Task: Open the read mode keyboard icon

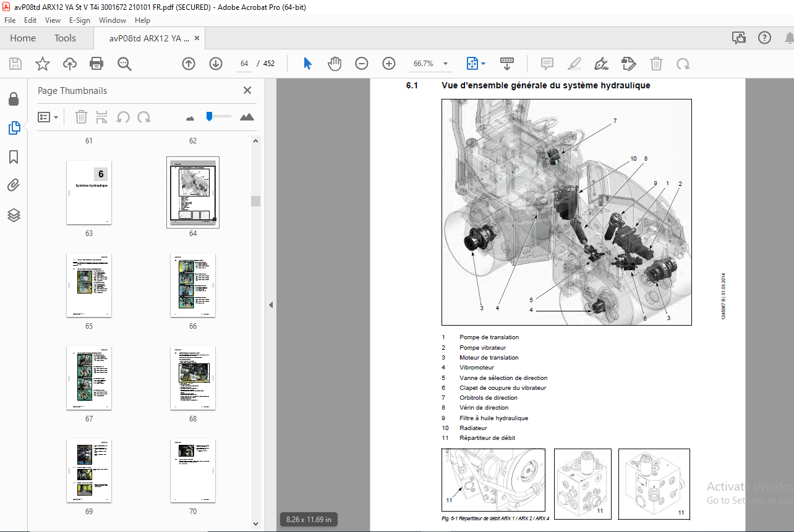Action: pyautogui.click(x=507, y=64)
